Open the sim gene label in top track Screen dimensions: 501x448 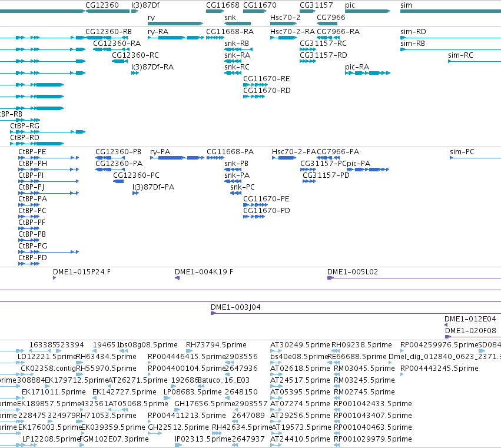(x=406, y=5)
